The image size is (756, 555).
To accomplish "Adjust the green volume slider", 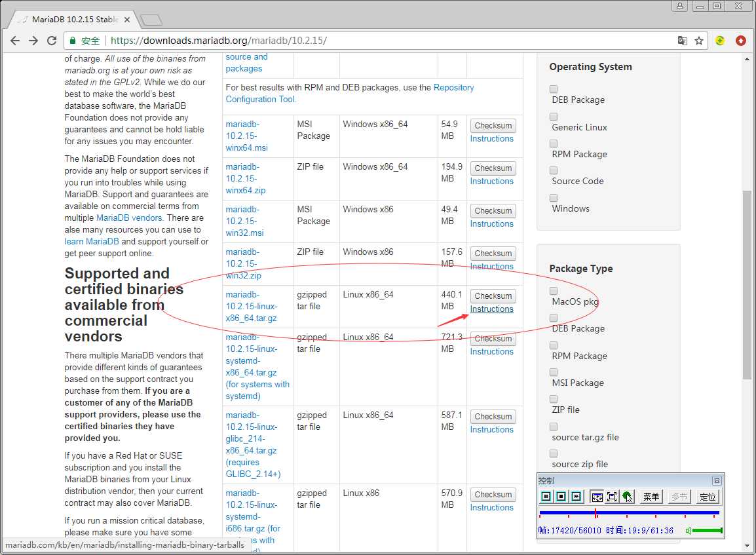I will pos(708,530).
